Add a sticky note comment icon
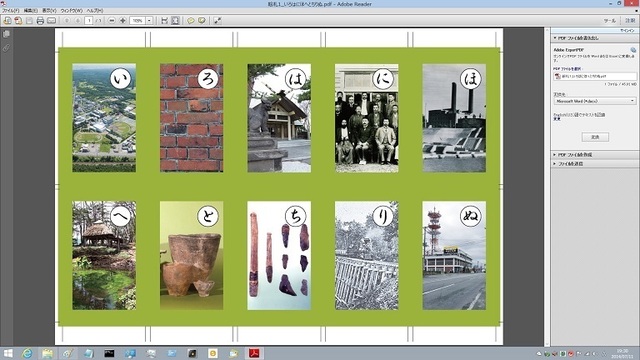 tap(191, 20)
